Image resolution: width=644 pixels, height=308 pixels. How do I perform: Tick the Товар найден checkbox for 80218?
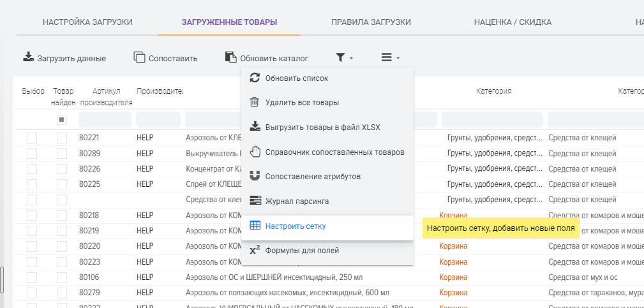click(x=62, y=216)
